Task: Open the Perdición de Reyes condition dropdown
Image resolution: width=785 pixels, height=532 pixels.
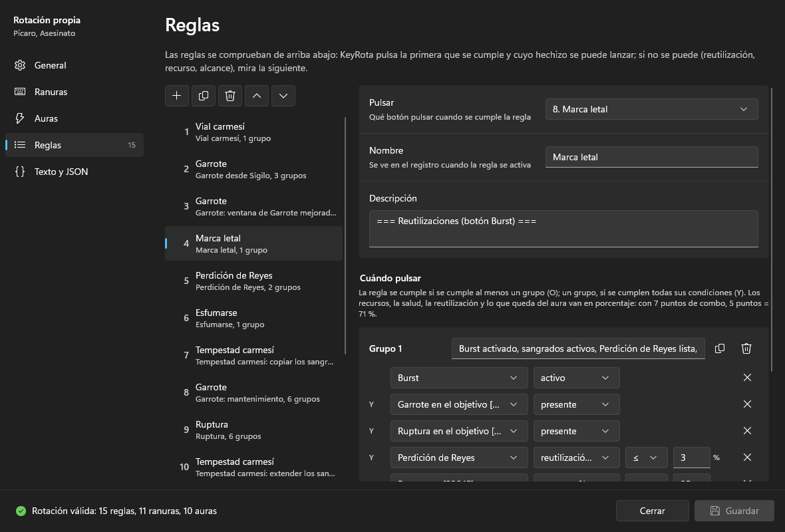Action: click(x=459, y=457)
